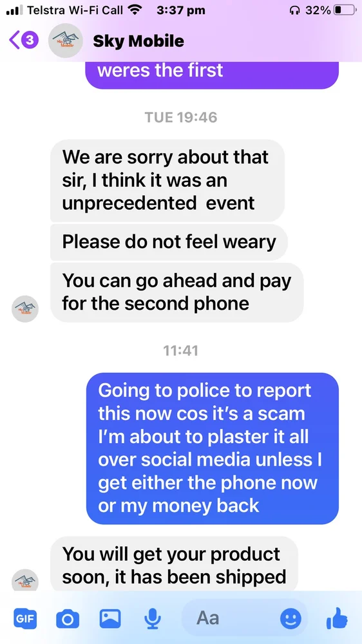Tap the 'pay for the second phone' message
362x644 pixels.
tap(176, 292)
